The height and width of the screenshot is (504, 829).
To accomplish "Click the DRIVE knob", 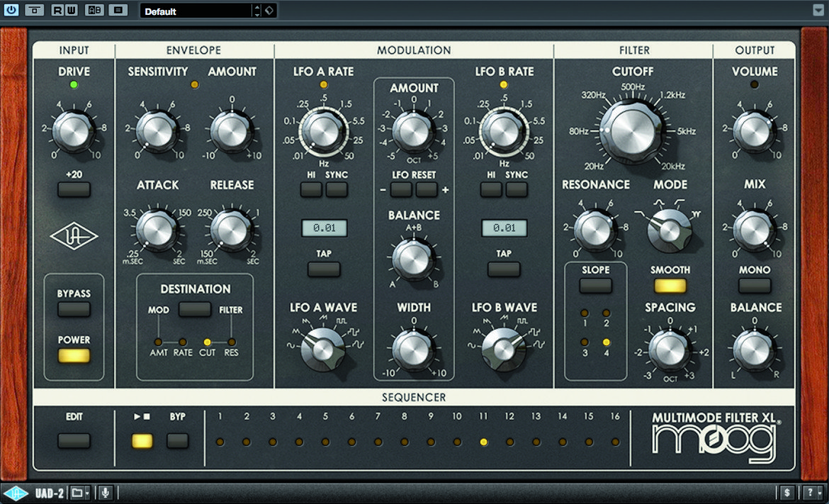I will coord(74,130).
